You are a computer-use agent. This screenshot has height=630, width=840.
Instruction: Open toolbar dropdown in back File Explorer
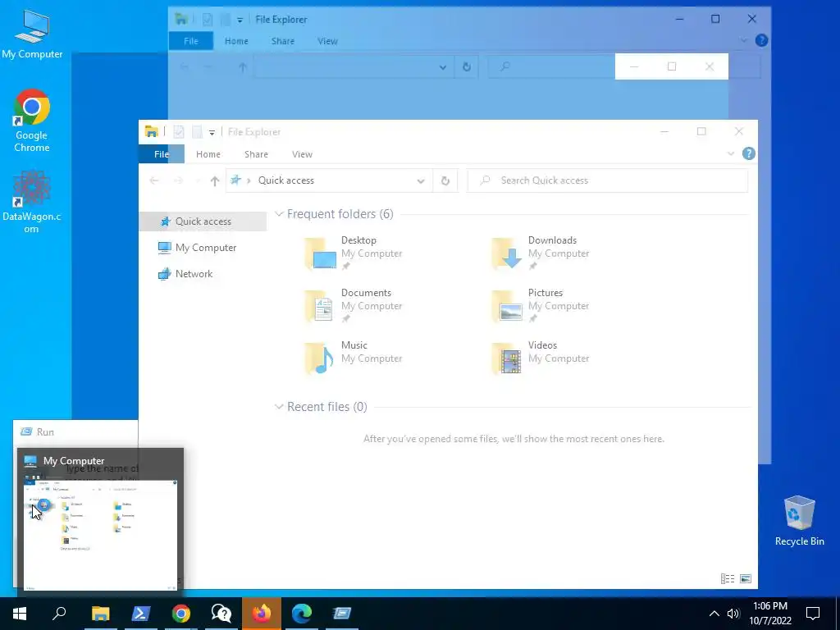pos(240,20)
